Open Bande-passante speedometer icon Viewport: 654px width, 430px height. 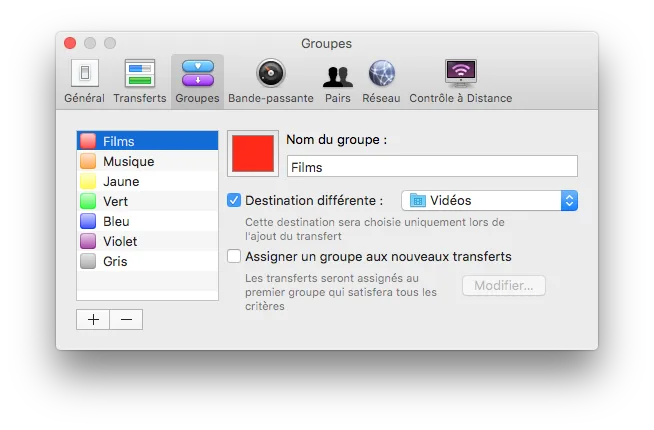271,73
